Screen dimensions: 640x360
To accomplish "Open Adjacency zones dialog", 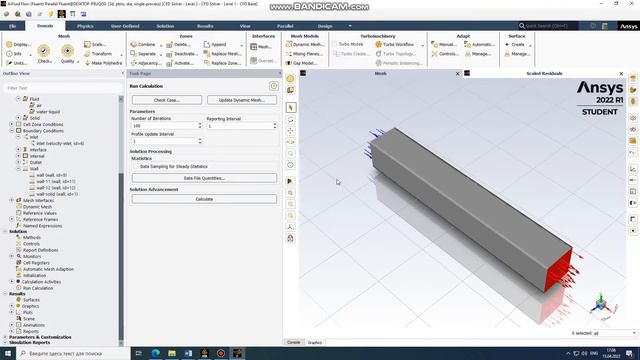I will coord(145,63).
